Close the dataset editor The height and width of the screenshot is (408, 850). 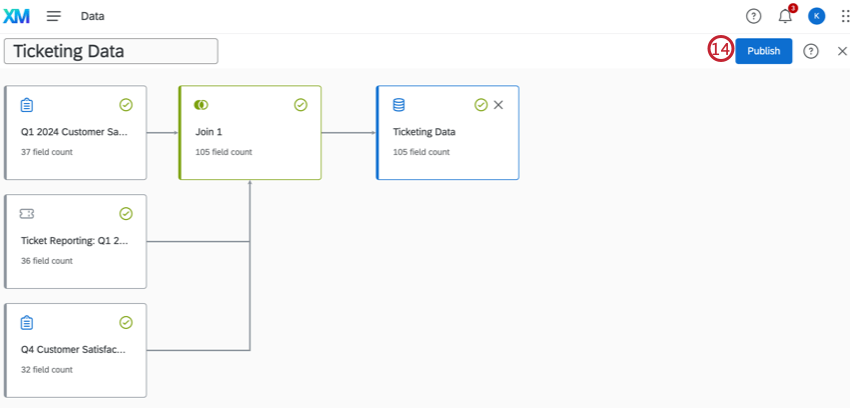(842, 51)
